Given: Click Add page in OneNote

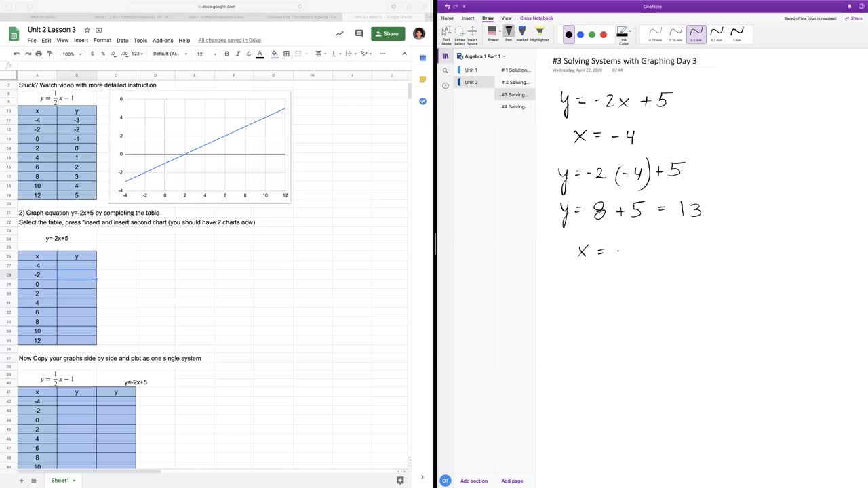Looking at the screenshot, I should (512, 481).
